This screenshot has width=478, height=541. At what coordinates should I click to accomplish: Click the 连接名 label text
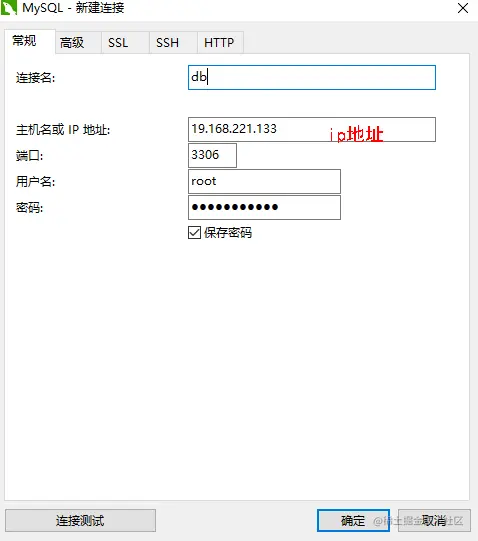point(35,78)
